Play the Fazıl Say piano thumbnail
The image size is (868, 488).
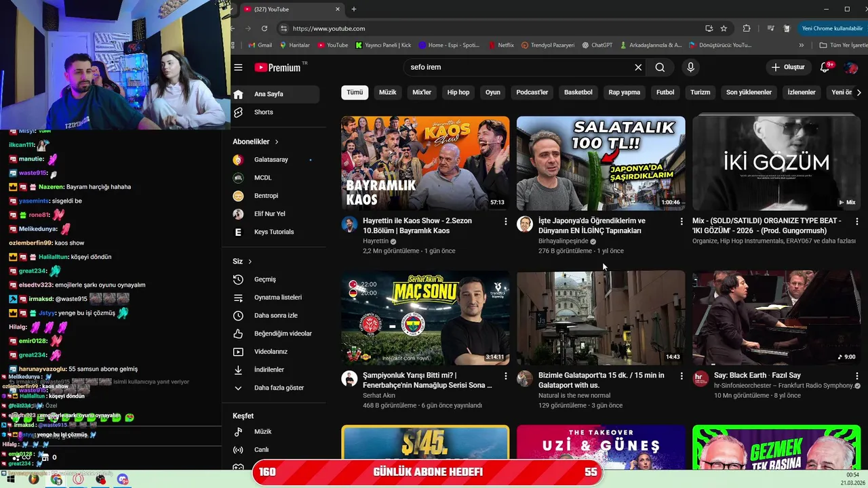click(x=776, y=318)
